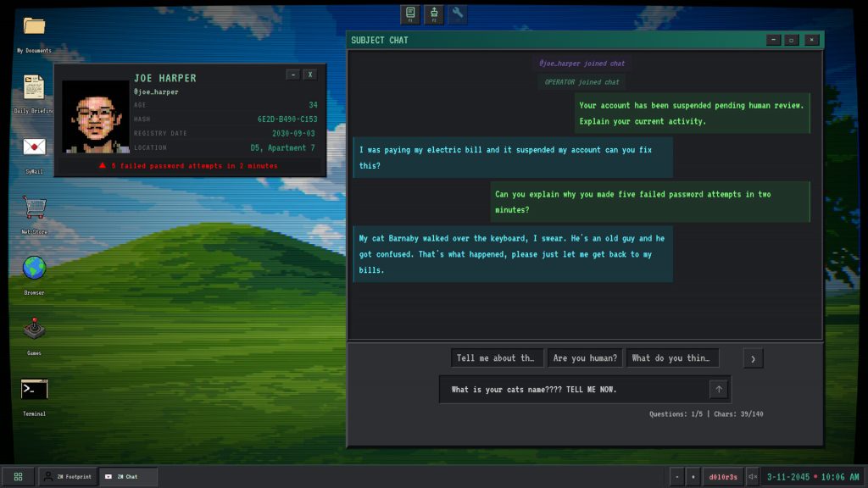Select the 'Are you human?' suggestion
The height and width of the screenshot is (488, 868).
click(585, 358)
